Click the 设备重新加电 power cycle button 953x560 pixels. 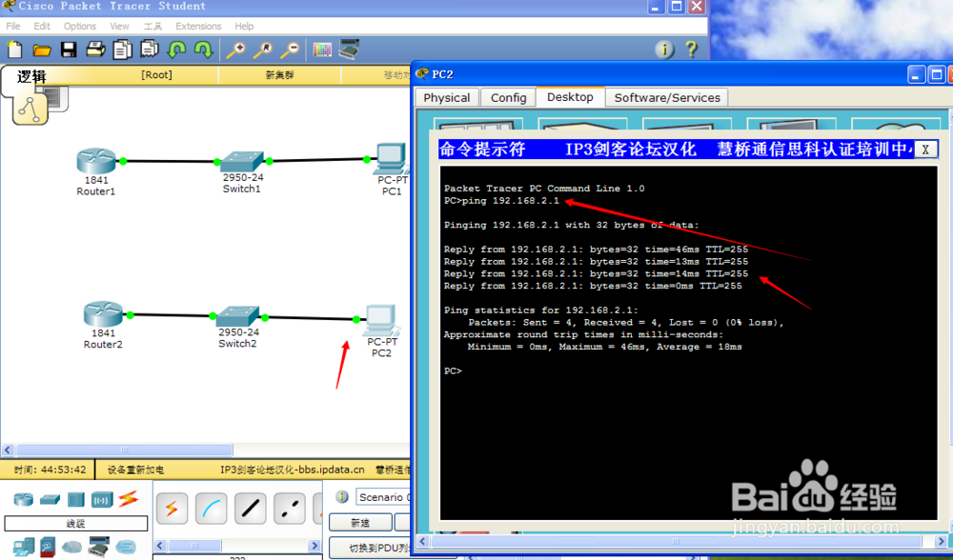135,470
